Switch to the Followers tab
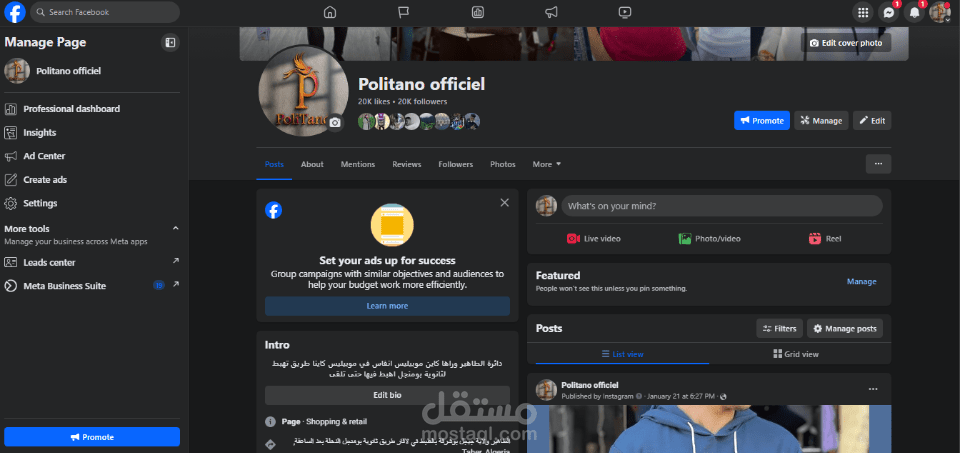The height and width of the screenshot is (453, 960). click(456, 164)
